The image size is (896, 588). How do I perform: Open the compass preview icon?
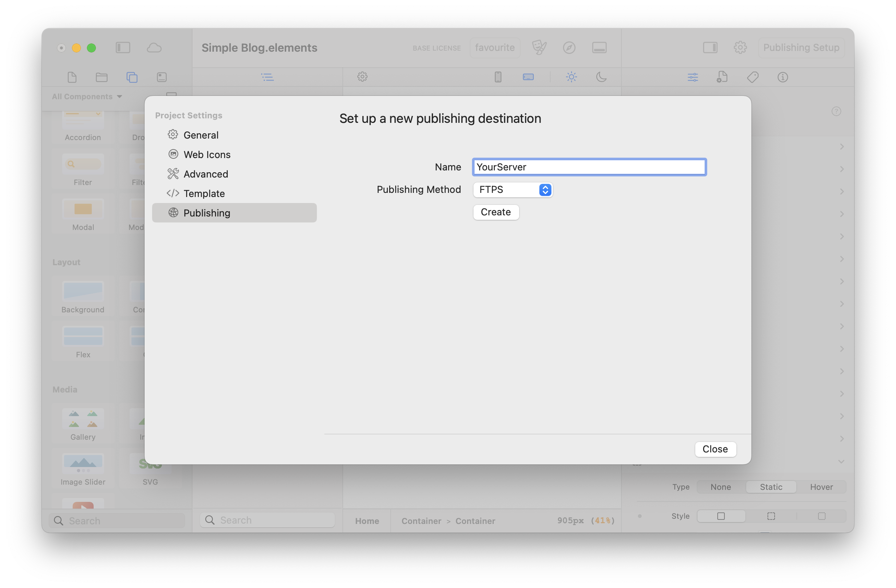(569, 48)
